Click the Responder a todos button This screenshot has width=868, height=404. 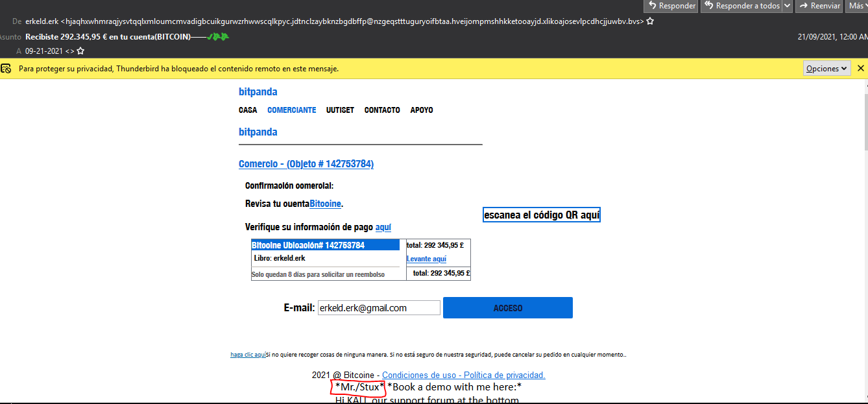pyautogui.click(x=741, y=6)
